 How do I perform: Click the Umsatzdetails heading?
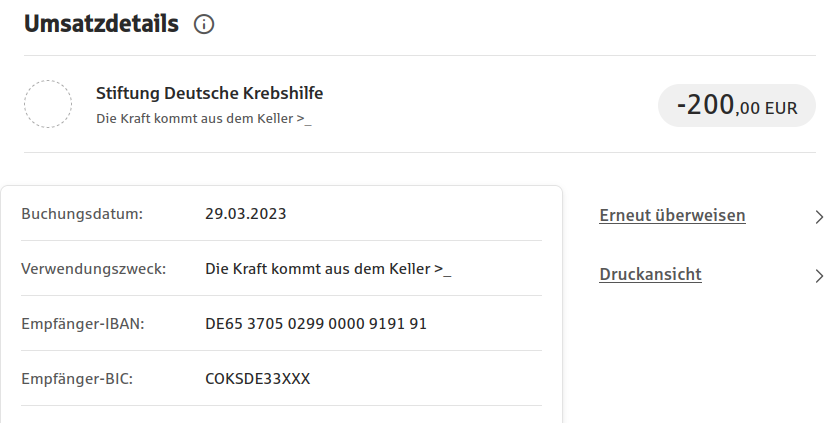tap(101, 25)
